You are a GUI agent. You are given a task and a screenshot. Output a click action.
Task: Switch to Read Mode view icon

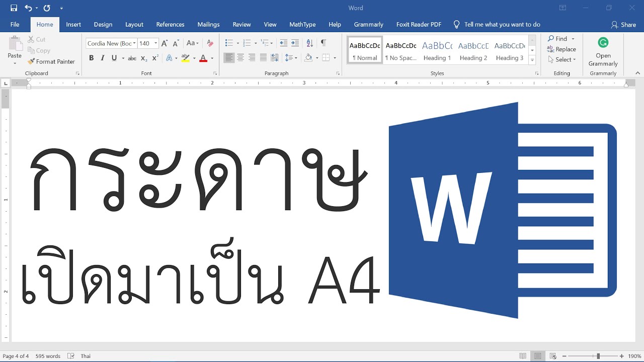(523, 356)
